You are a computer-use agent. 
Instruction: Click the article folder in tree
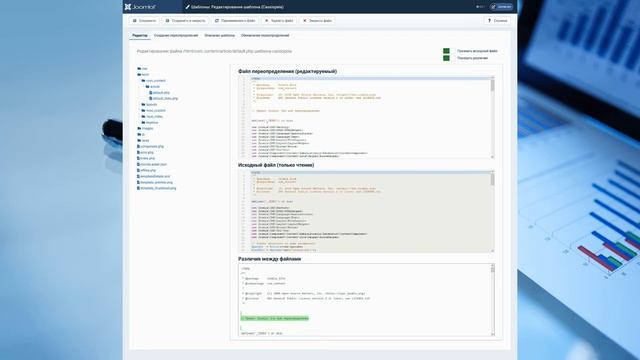click(153, 87)
